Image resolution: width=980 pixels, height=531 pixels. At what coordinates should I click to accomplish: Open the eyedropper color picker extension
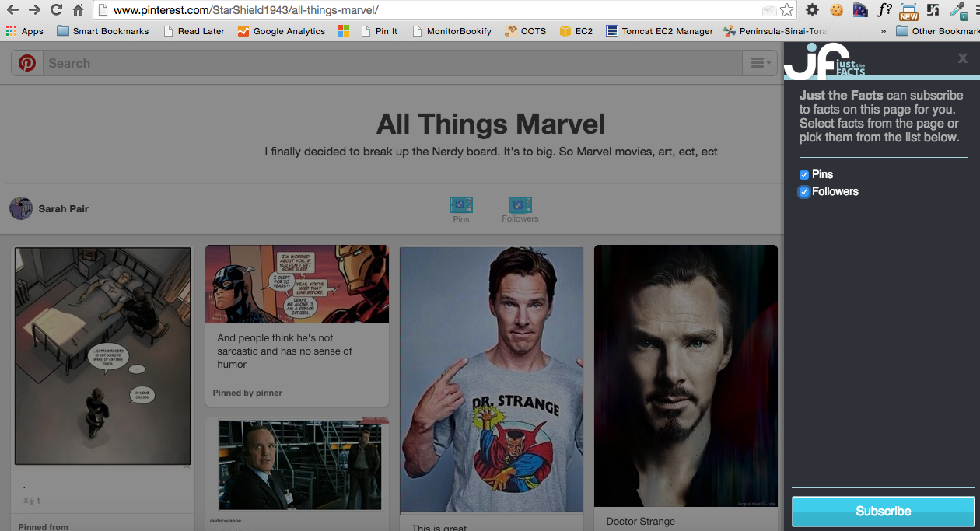958,11
